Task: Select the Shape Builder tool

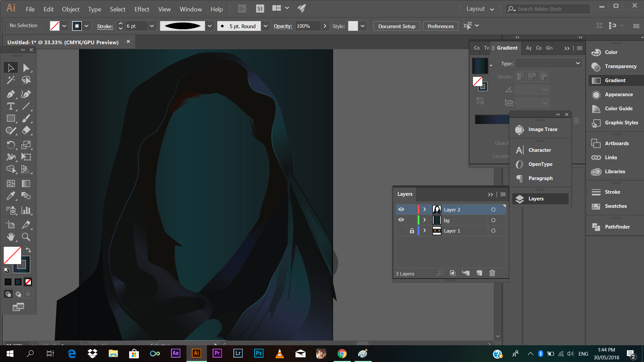Action: [x=11, y=169]
